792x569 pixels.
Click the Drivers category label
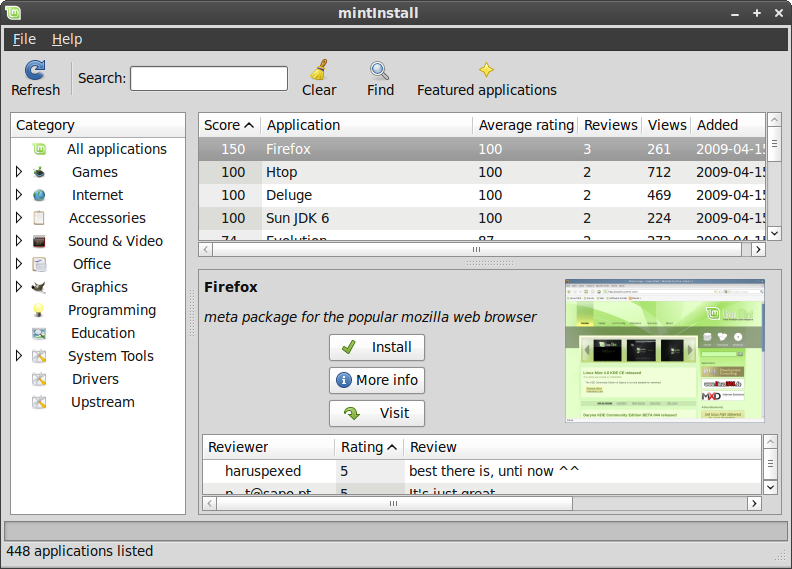pos(95,379)
